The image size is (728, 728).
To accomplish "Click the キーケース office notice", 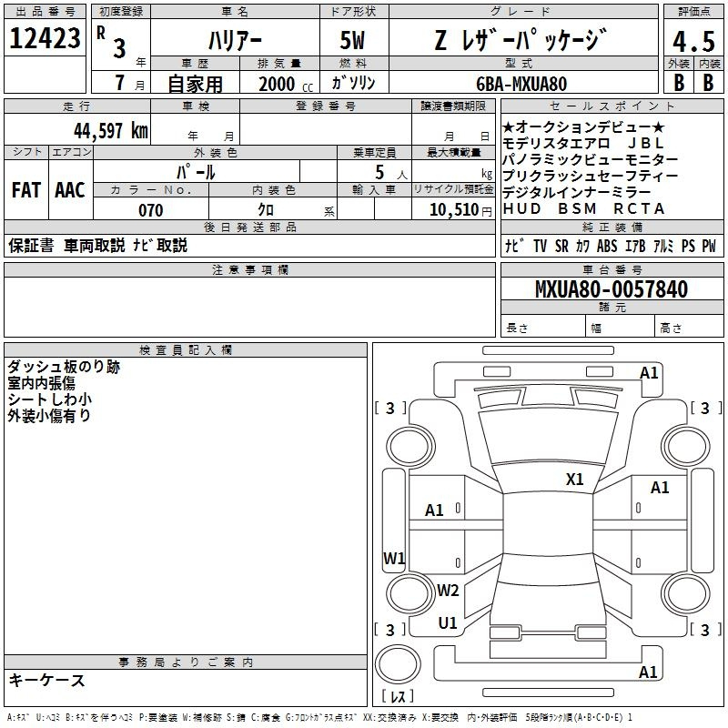I will (x=47, y=680).
